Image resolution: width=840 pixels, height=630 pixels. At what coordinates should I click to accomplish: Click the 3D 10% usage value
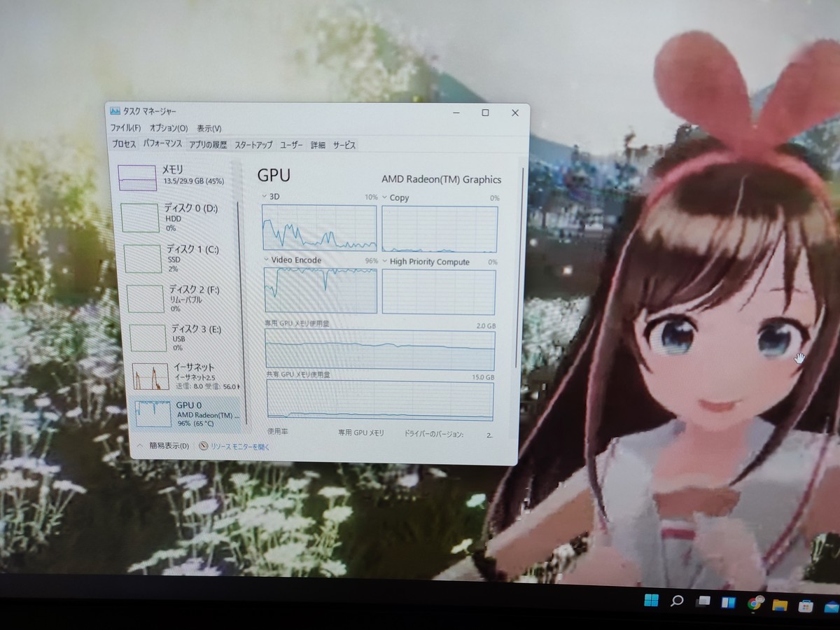click(371, 197)
